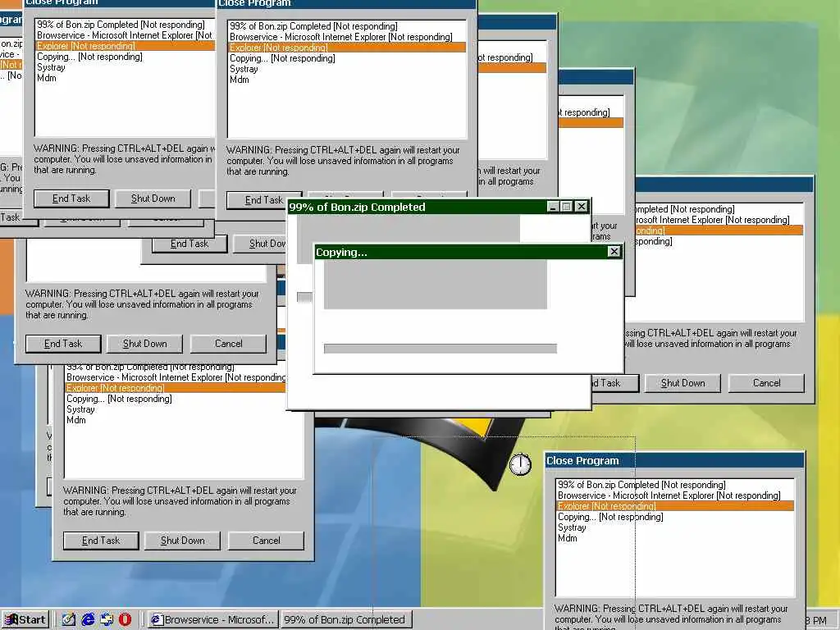Click Shut Down in the middle-left Close Program dialog
Image resolution: width=840 pixels, height=630 pixels.
tap(144, 344)
